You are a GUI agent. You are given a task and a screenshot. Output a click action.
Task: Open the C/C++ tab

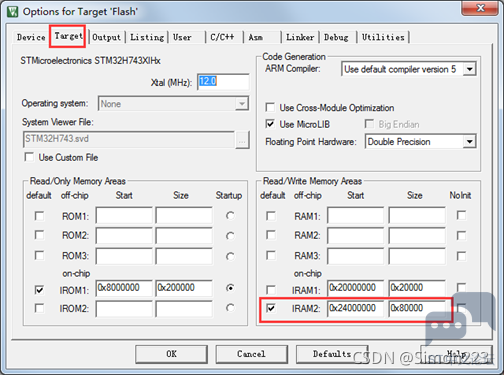point(222,37)
